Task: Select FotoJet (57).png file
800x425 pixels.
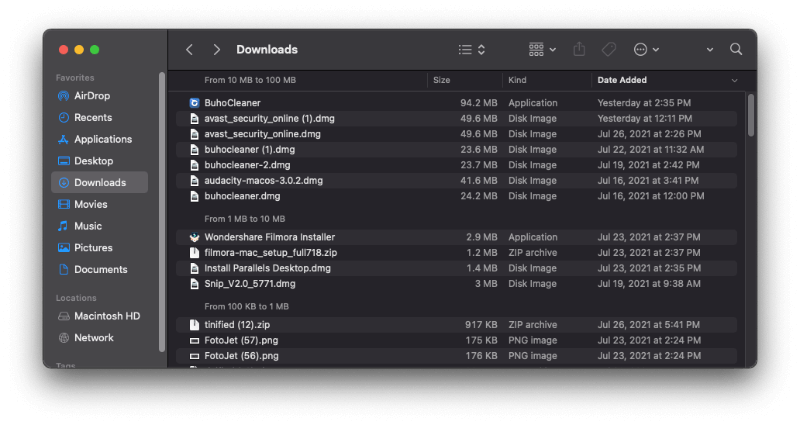Action: [241, 340]
